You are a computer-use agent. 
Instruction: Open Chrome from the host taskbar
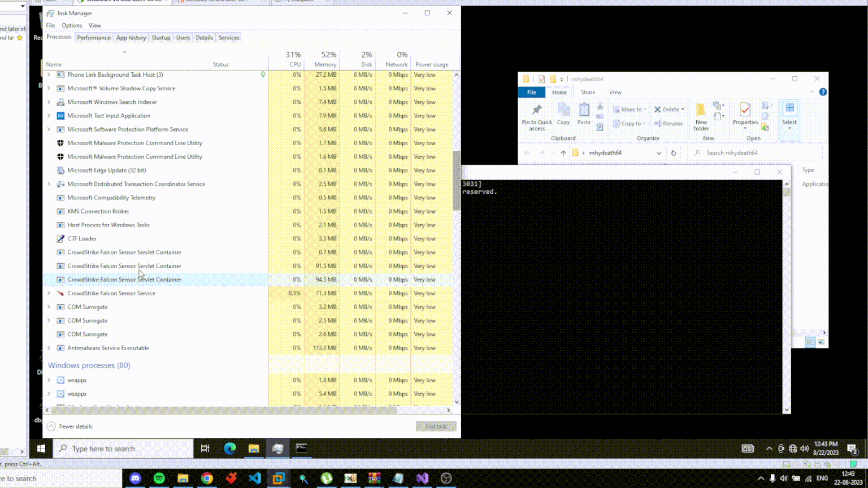pos(207,478)
